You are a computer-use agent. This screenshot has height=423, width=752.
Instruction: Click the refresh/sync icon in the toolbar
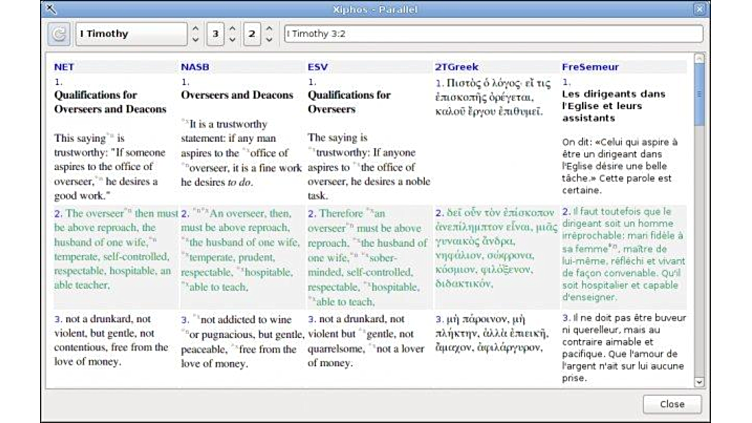59,34
